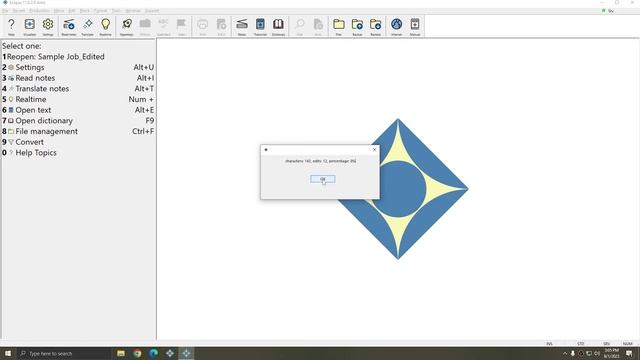Open the Windows notification center

[x=629, y=353]
